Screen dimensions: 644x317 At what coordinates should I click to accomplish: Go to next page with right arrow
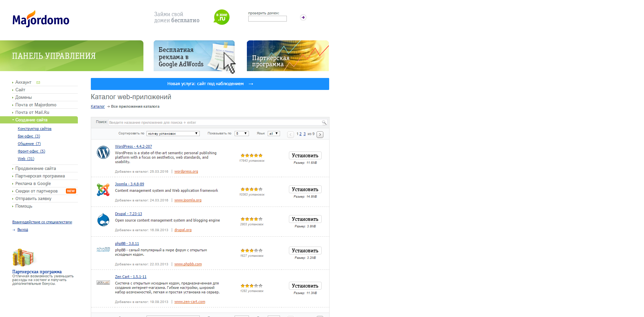pos(320,134)
